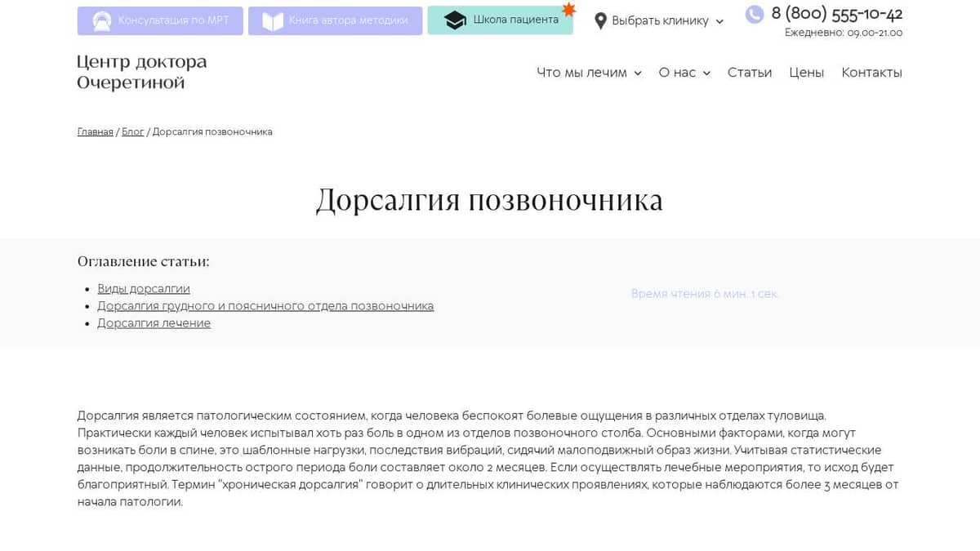980x551 pixels.
Task: Click the graduation cap icon
Action: 455,20
